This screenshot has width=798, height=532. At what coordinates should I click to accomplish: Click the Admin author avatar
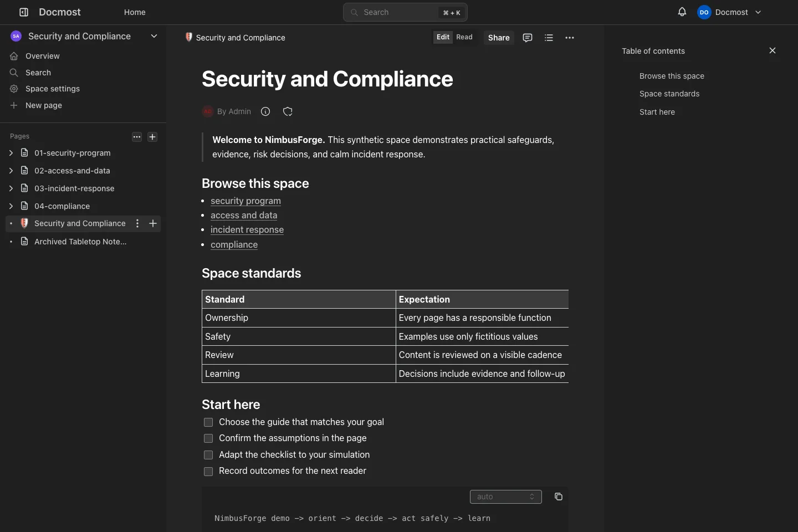pos(208,111)
